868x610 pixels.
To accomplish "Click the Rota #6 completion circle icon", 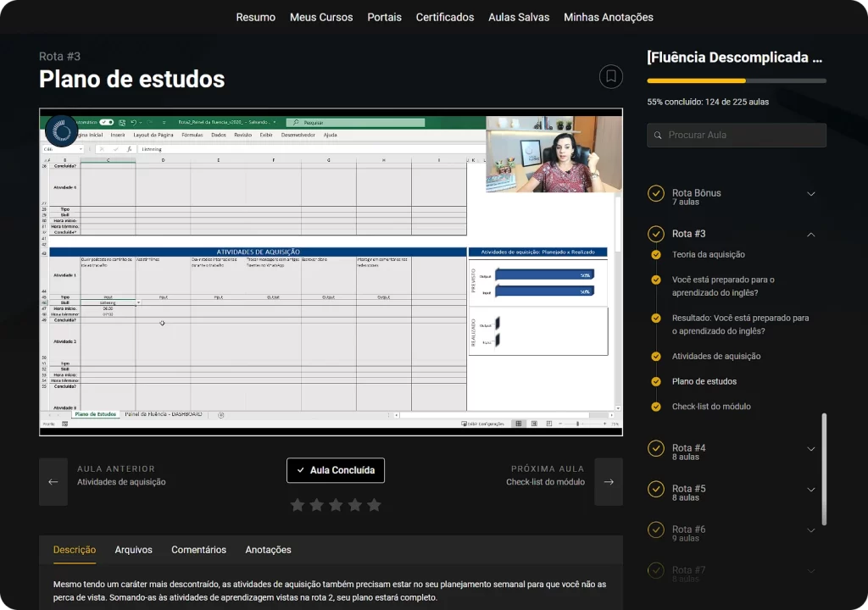I will point(656,530).
